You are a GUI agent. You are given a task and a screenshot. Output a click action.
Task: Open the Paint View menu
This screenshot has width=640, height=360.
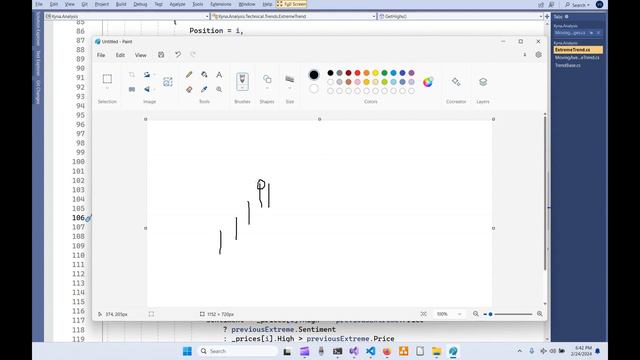140,55
